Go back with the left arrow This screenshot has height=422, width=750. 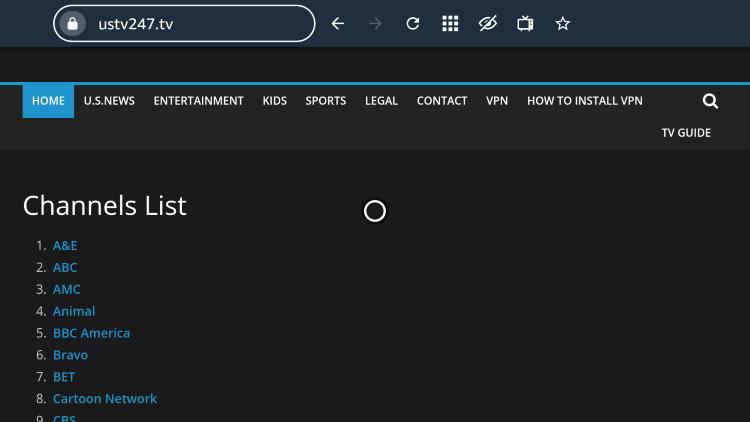(338, 23)
